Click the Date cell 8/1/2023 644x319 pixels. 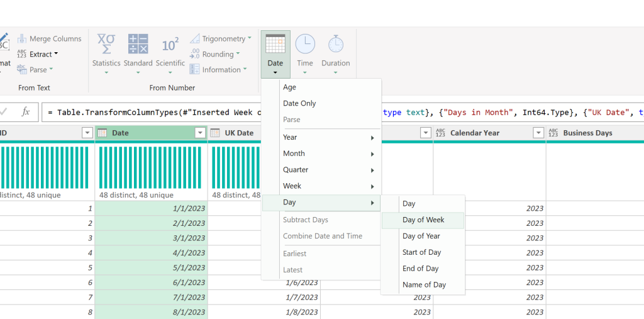point(151,312)
